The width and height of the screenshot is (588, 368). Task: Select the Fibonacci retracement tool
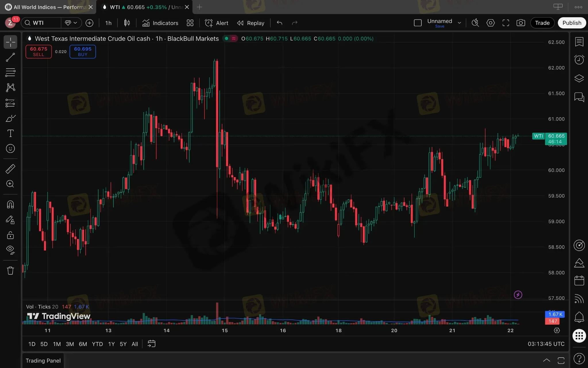[10, 72]
